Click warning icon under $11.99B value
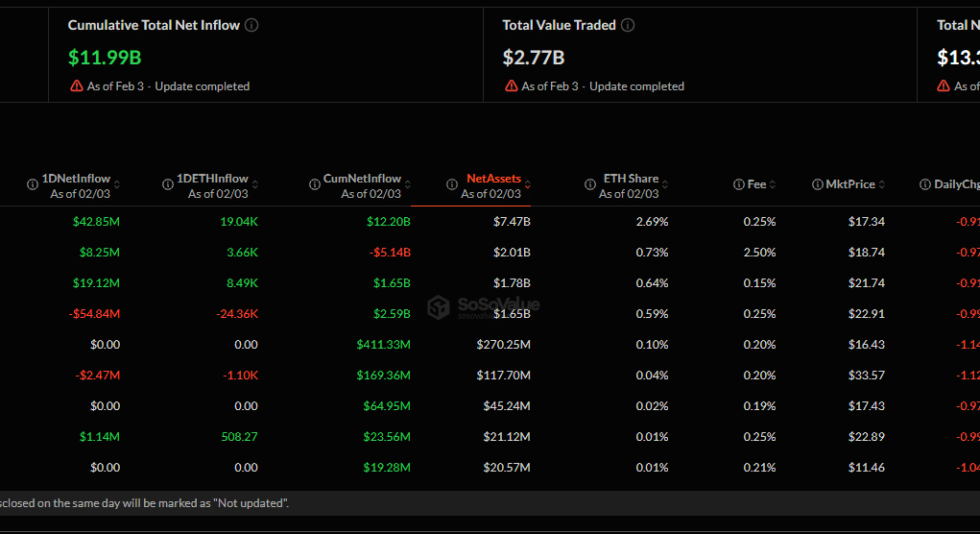Image resolution: width=980 pixels, height=534 pixels. point(77,86)
